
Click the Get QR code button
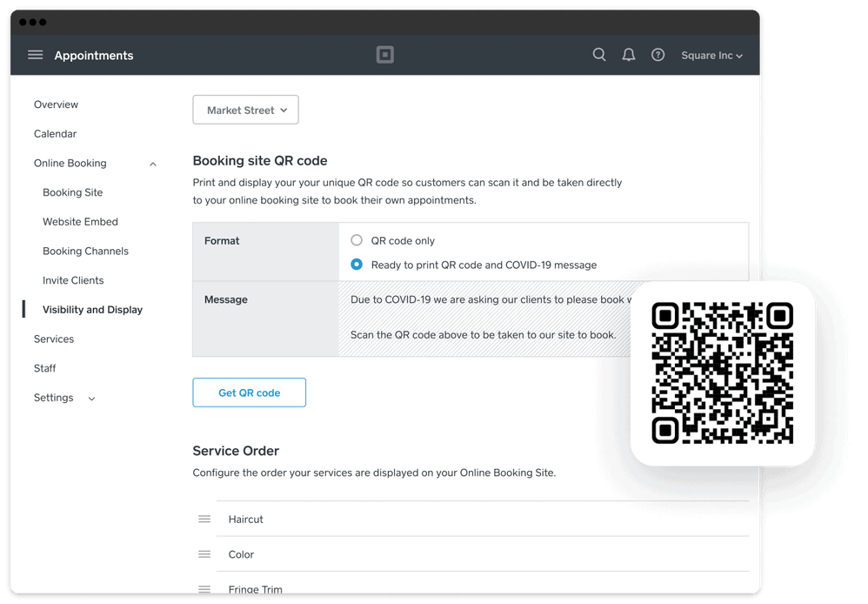coord(249,393)
